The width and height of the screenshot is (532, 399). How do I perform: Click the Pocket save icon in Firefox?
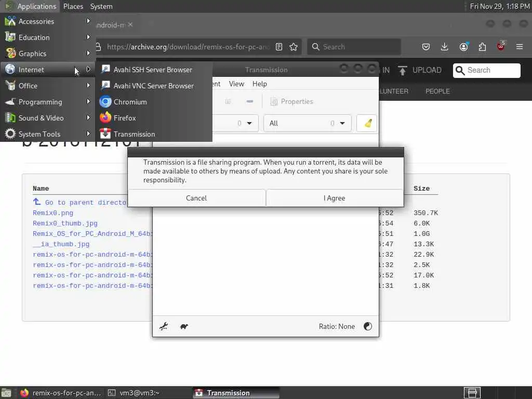click(426, 47)
